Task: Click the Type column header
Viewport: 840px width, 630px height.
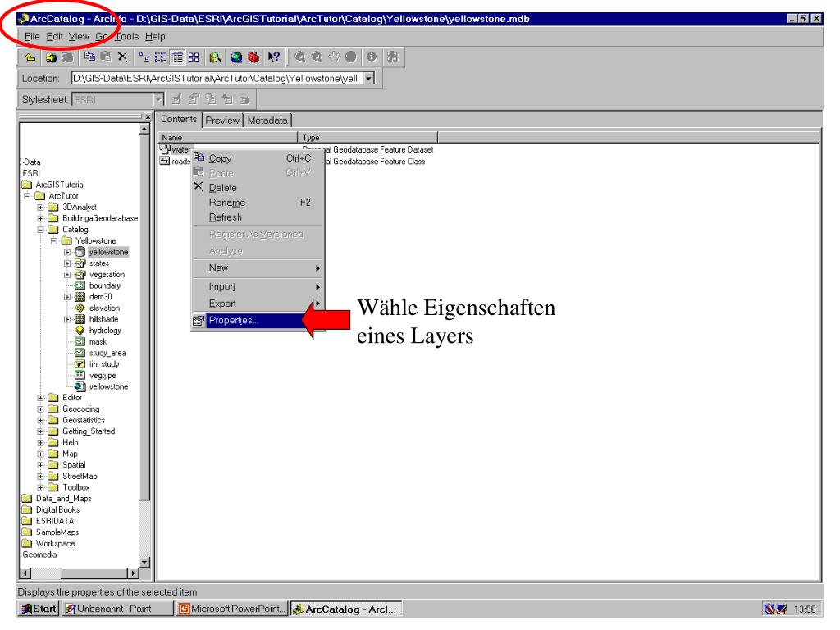Action: pyautogui.click(x=367, y=138)
